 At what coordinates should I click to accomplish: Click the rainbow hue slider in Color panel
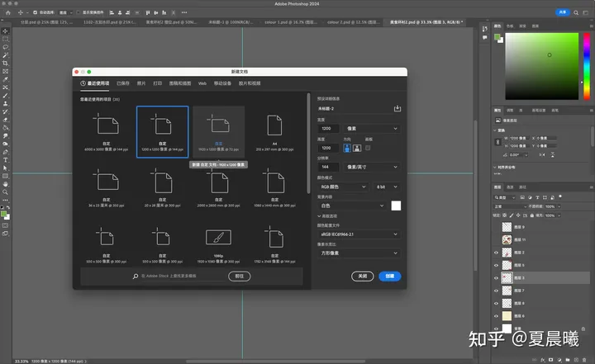pos(587,66)
